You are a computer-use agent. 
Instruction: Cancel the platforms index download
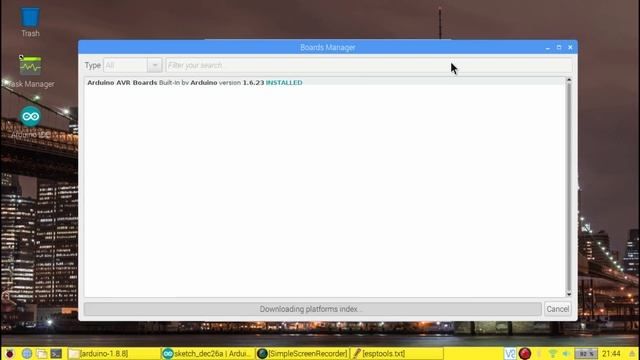pos(558,309)
